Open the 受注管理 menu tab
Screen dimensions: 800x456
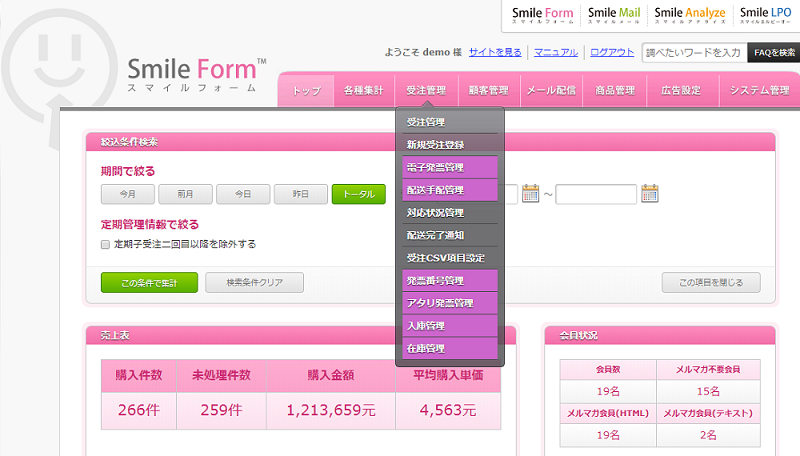coord(426,91)
